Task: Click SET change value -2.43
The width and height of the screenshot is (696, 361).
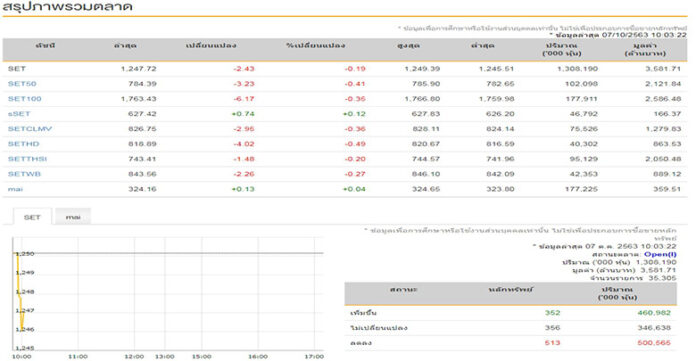Action: pyautogui.click(x=244, y=68)
